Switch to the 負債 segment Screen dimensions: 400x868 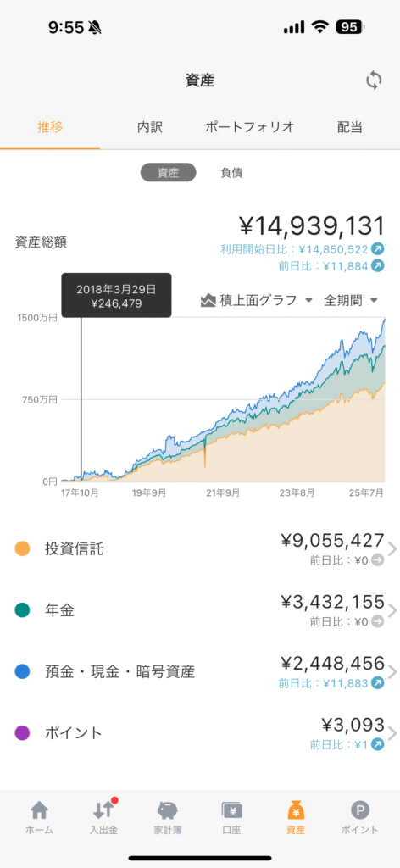point(232,173)
